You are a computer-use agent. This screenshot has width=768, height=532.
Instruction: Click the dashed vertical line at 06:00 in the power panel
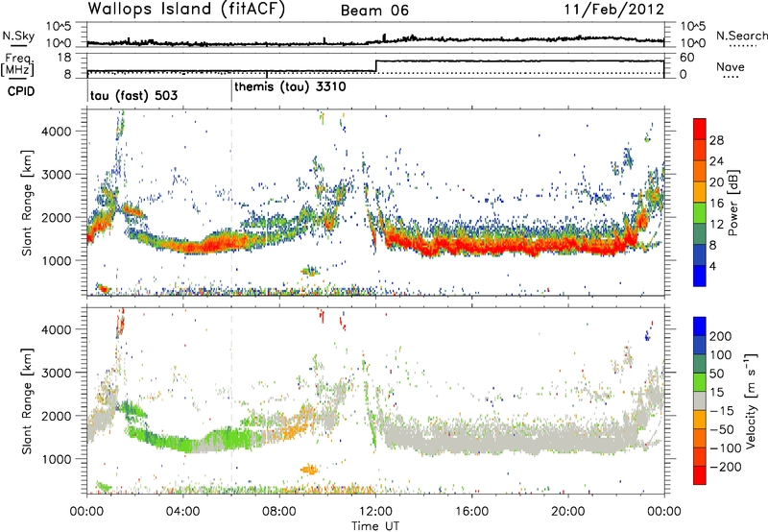coord(231,202)
